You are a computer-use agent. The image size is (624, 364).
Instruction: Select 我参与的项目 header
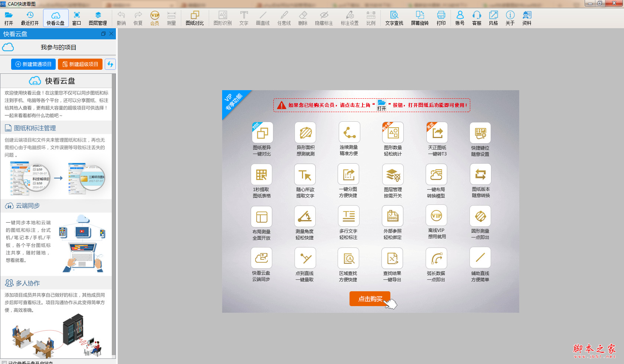[58, 47]
